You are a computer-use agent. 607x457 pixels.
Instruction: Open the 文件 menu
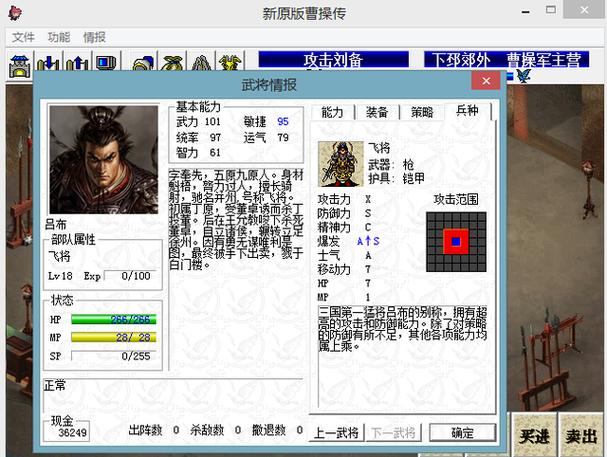pos(23,37)
